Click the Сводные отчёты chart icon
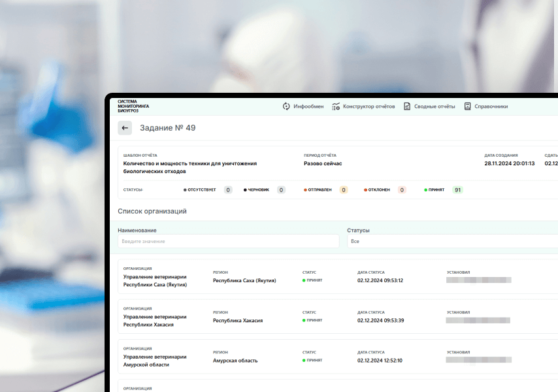Screen dimensions: 558x392 [x=407, y=106]
